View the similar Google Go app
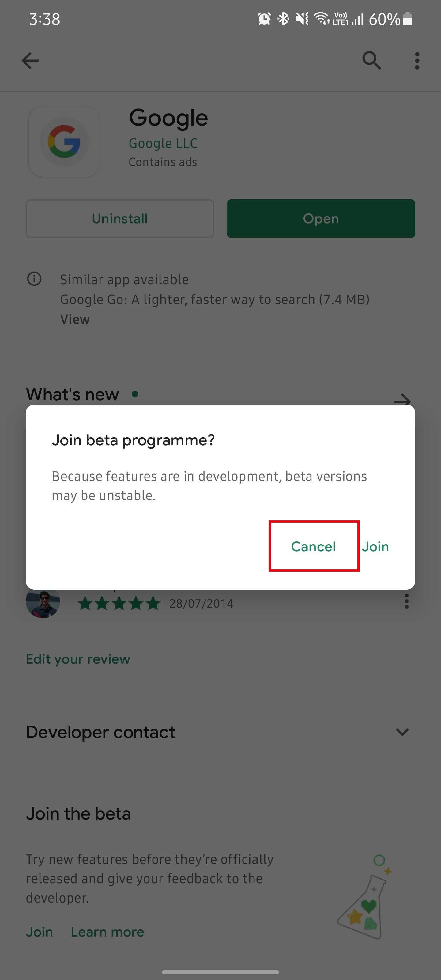The height and width of the screenshot is (980, 441). point(75,319)
